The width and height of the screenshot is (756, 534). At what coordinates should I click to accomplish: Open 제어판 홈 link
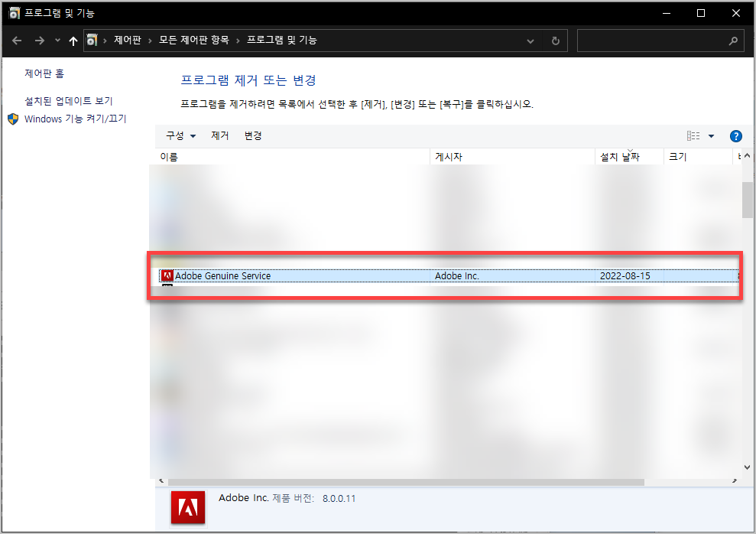click(44, 73)
